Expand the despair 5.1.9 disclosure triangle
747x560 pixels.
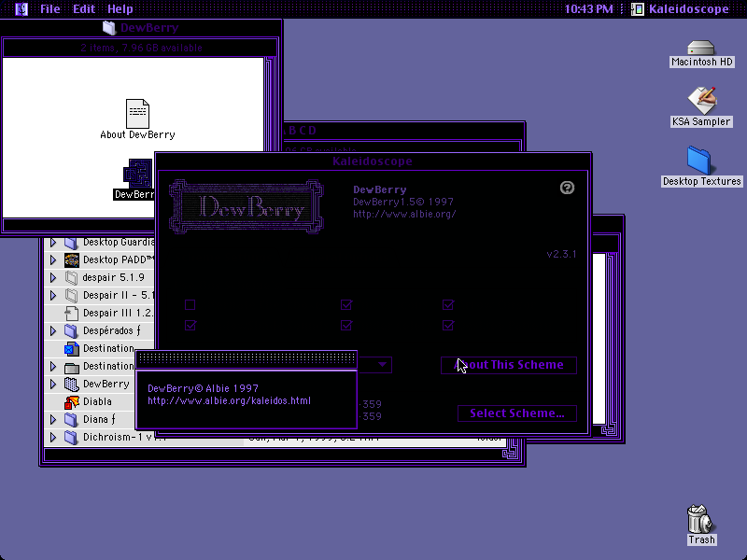[53, 277]
